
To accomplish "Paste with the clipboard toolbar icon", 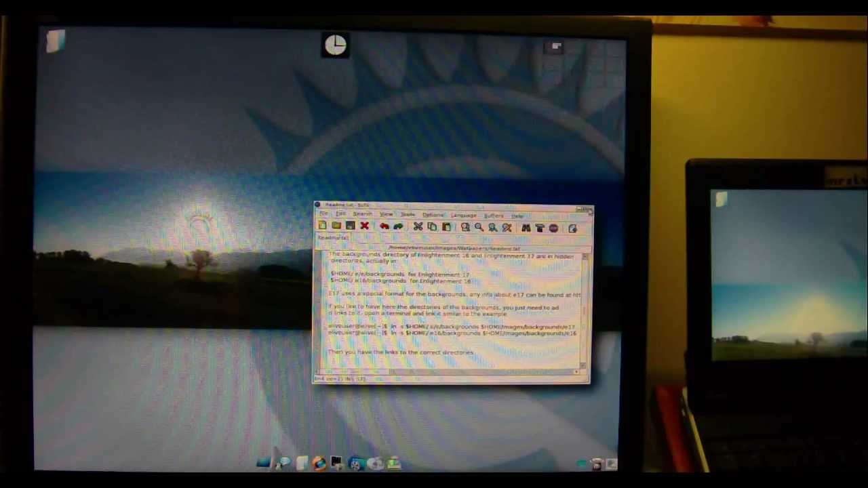I will [446, 226].
